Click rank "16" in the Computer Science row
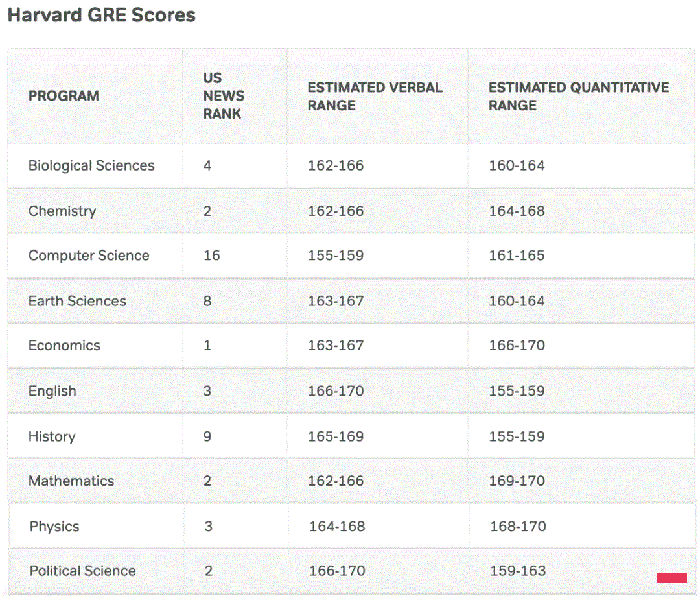700x596 pixels. click(211, 256)
